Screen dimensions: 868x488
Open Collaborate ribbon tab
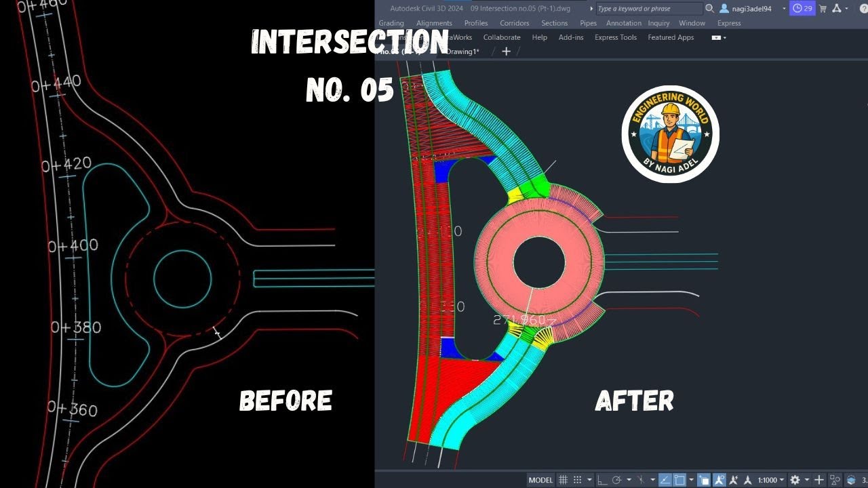click(x=502, y=37)
